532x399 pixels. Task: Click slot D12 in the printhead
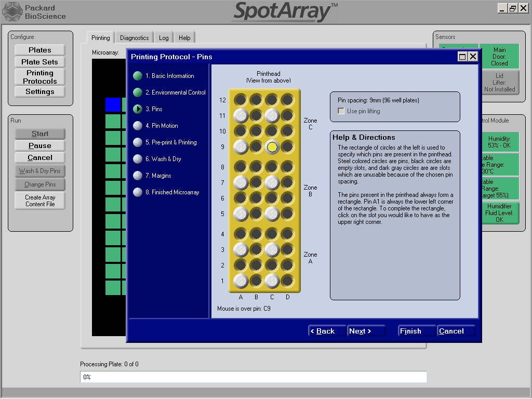click(288, 100)
